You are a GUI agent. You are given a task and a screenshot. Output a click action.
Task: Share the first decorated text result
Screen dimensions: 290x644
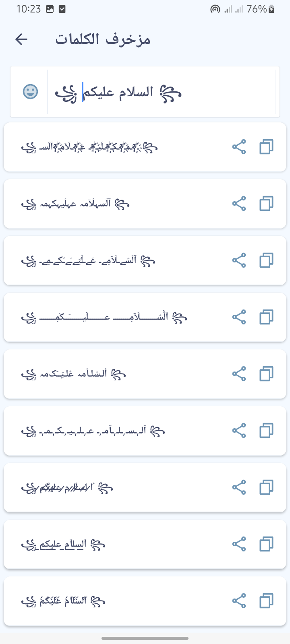(239, 147)
